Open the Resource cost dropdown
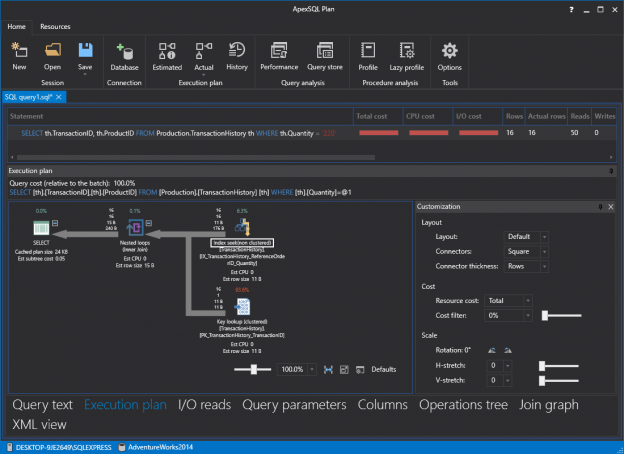This screenshot has height=454, width=624. point(508,301)
